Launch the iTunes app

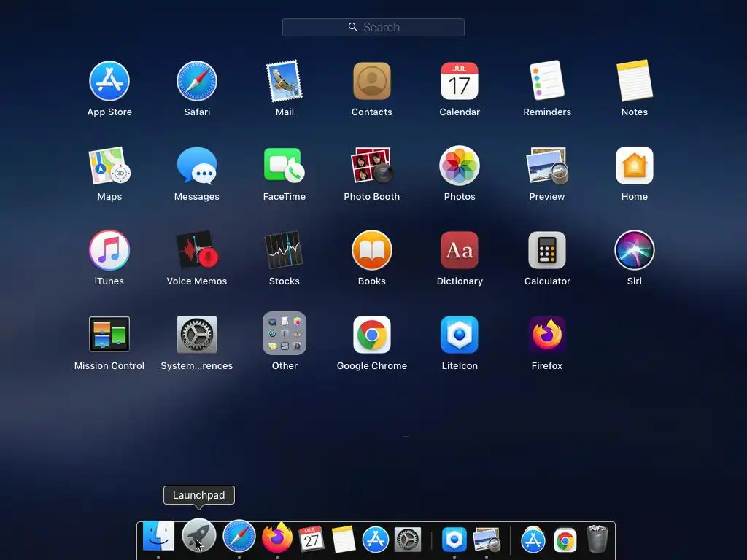point(109,250)
